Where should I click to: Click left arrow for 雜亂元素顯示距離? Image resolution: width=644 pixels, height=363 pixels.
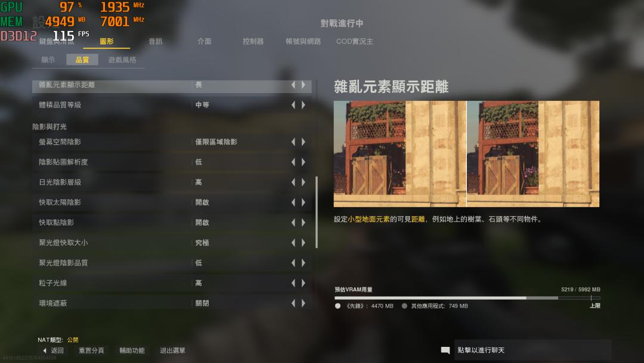click(x=293, y=85)
